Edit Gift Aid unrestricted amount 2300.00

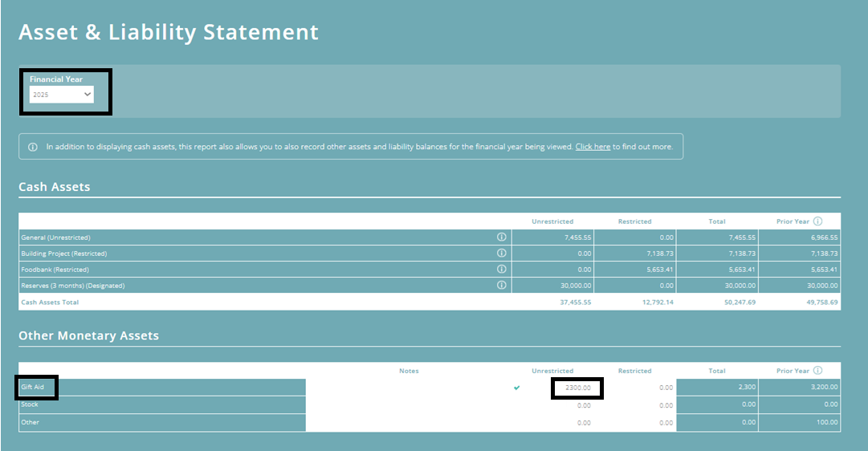(577, 388)
